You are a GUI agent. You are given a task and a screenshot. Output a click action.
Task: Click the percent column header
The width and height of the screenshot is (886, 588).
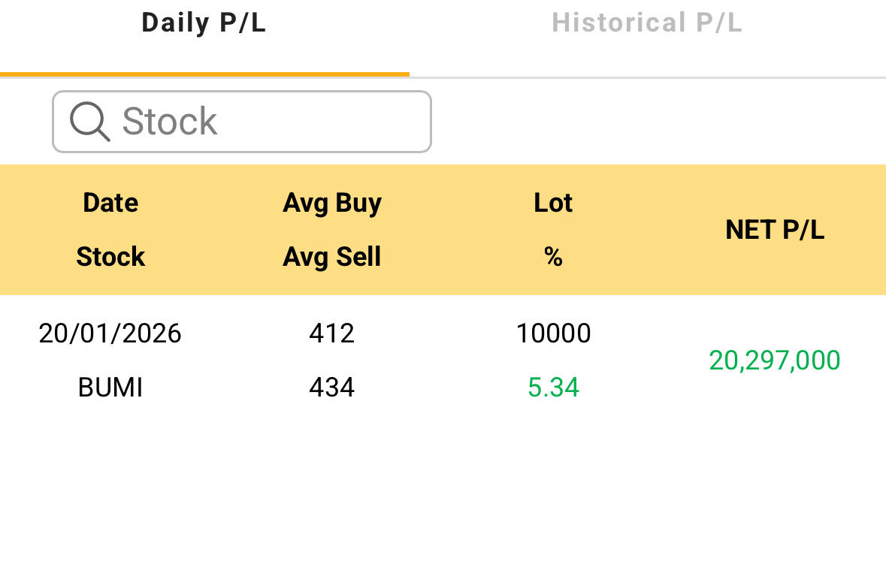(553, 257)
